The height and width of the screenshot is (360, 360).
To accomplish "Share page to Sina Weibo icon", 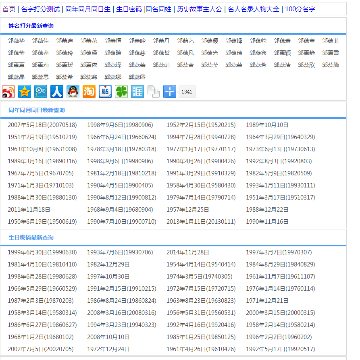I will coord(8,91).
